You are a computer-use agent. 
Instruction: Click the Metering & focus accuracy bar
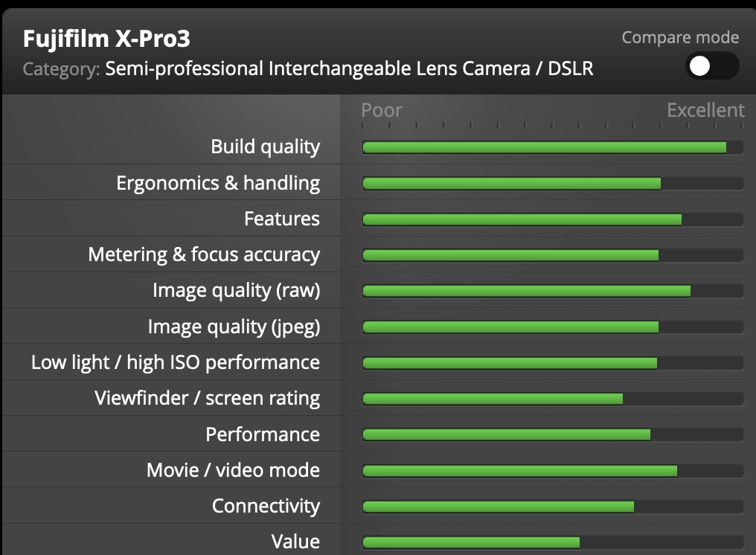click(x=553, y=255)
